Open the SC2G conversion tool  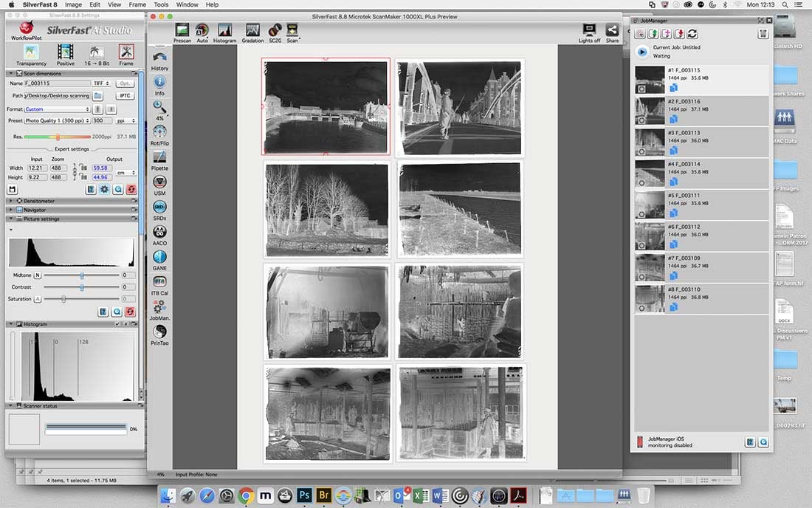275,33
